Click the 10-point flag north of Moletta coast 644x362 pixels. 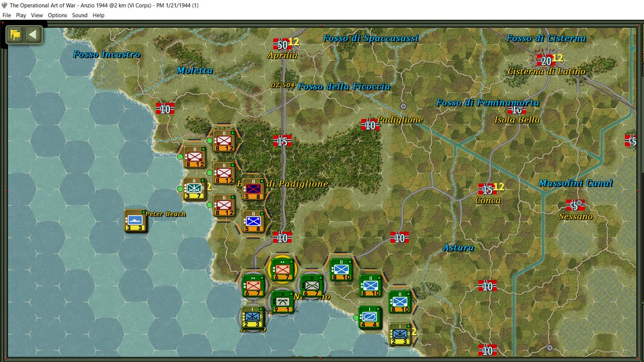(x=165, y=109)
